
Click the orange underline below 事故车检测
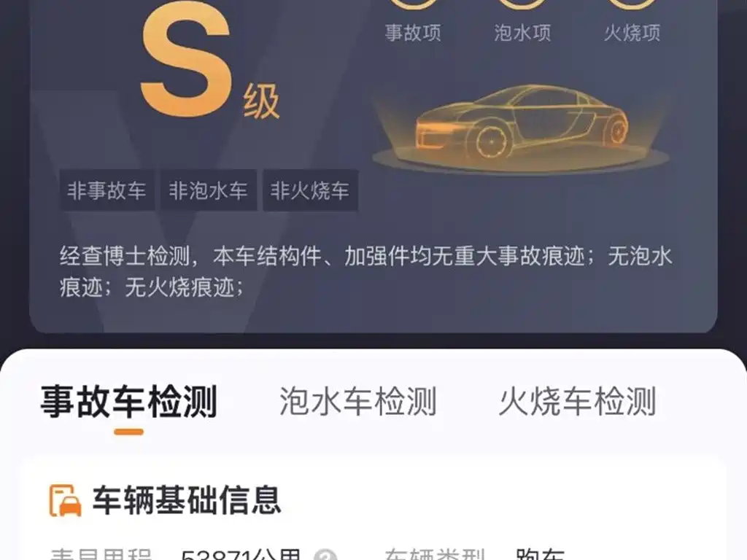[x=128, y=432]
